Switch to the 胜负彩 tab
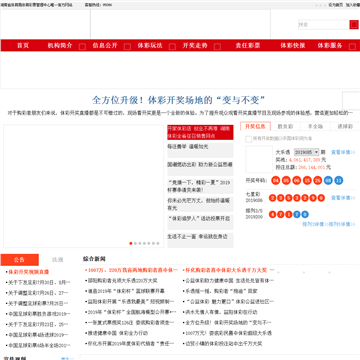The width and height of the screenshot is (360, 360). tap(285, 126)
